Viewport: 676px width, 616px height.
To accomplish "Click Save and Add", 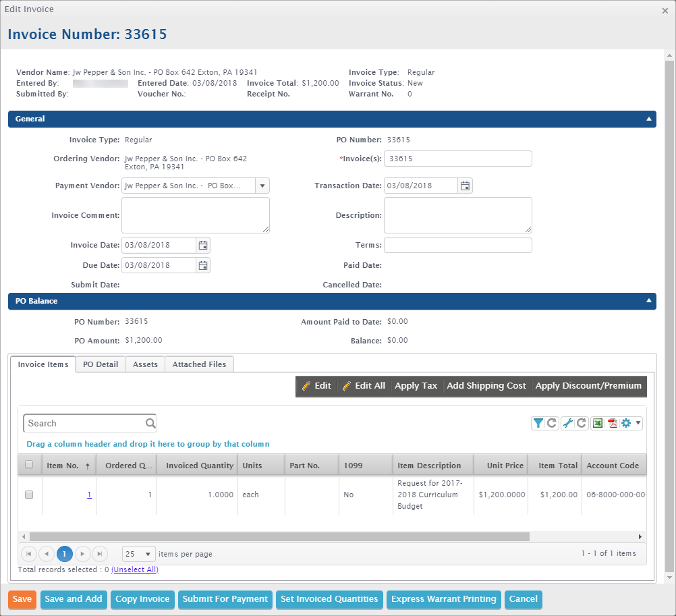I will click(74, 599).
